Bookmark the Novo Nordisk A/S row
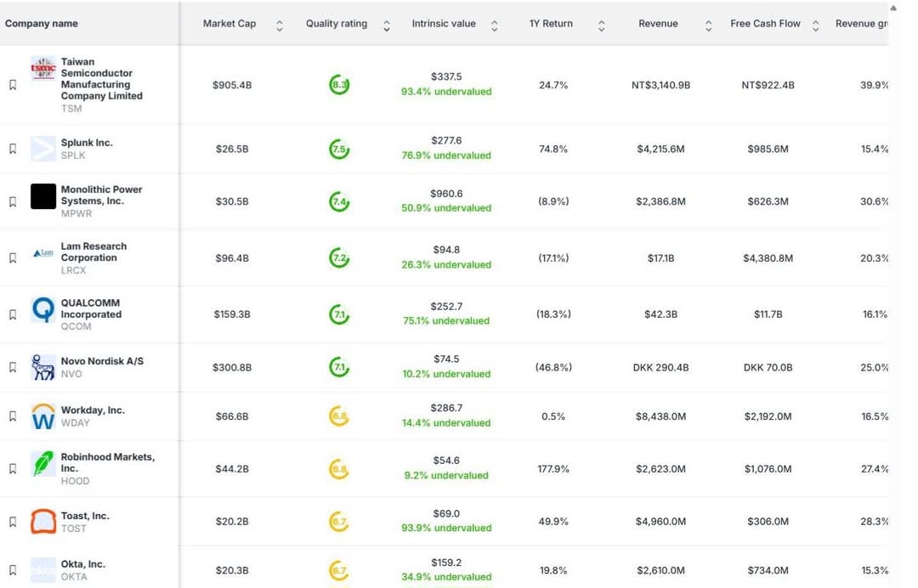 click(x=12, y=367)
